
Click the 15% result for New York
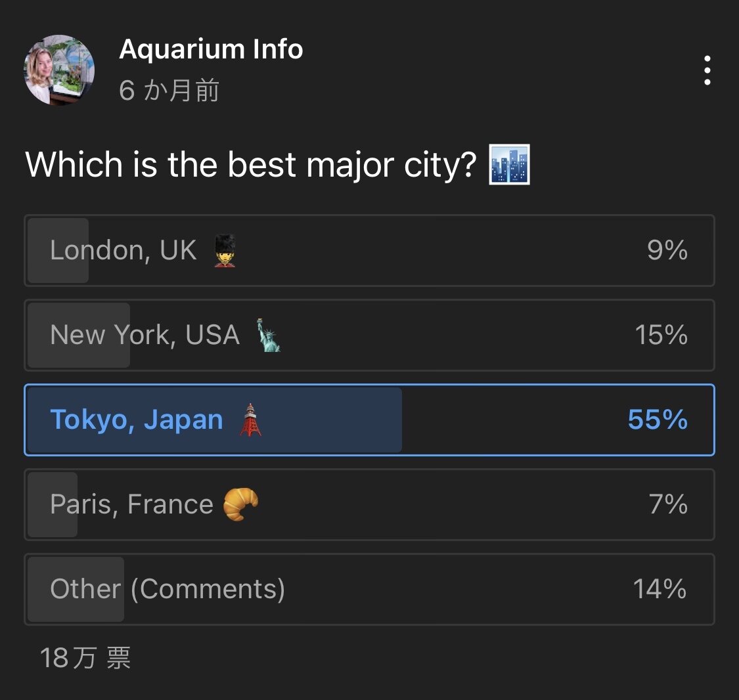tap(661, 334)
